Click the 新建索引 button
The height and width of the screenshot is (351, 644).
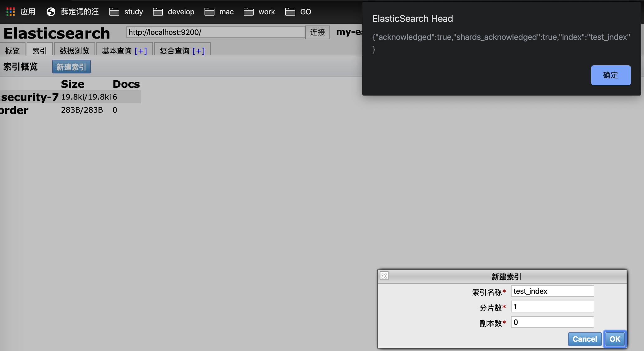point(71,67)
